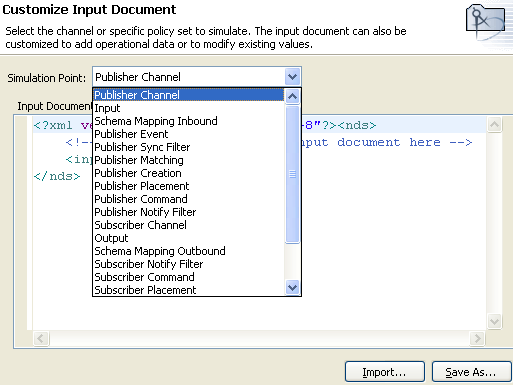Choose Publisher Placement from list
Screen dimensions: 513x385
[x=189, y=186]
